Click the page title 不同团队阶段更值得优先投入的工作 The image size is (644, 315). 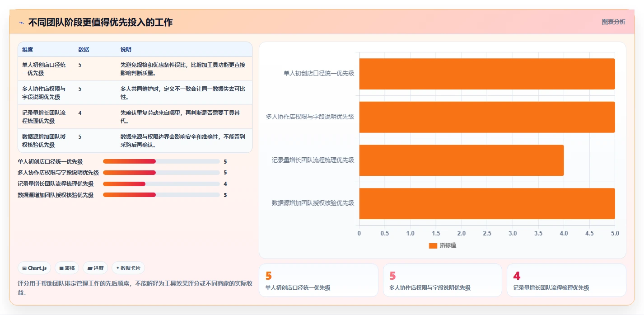click(100, 22)
